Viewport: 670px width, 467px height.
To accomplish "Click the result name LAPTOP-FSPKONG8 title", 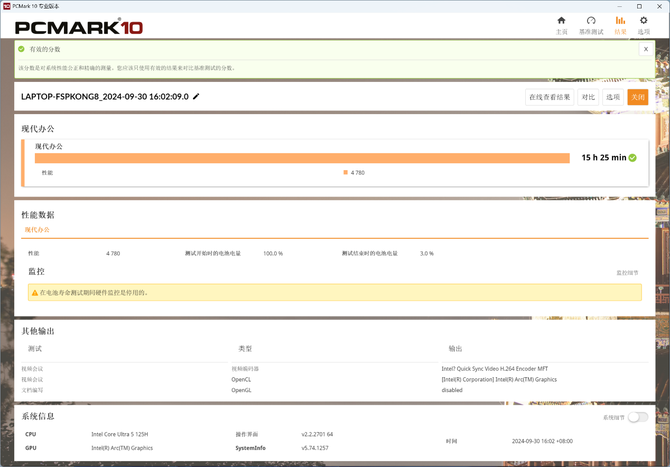I will [105, 97].
